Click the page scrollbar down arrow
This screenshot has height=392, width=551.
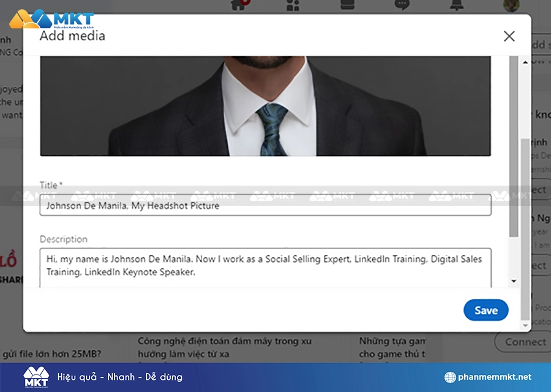coord(525,325)
